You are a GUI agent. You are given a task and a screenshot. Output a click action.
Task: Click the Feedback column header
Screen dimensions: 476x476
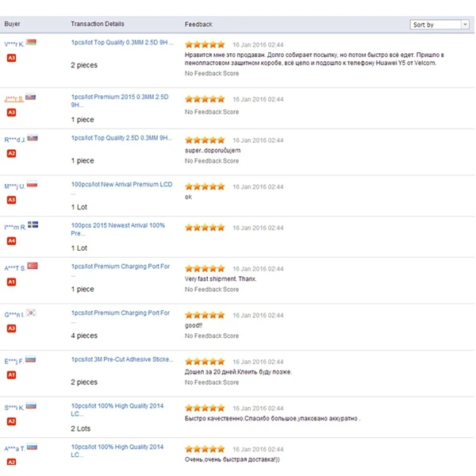pyautogui.click(x=198, y=25)
